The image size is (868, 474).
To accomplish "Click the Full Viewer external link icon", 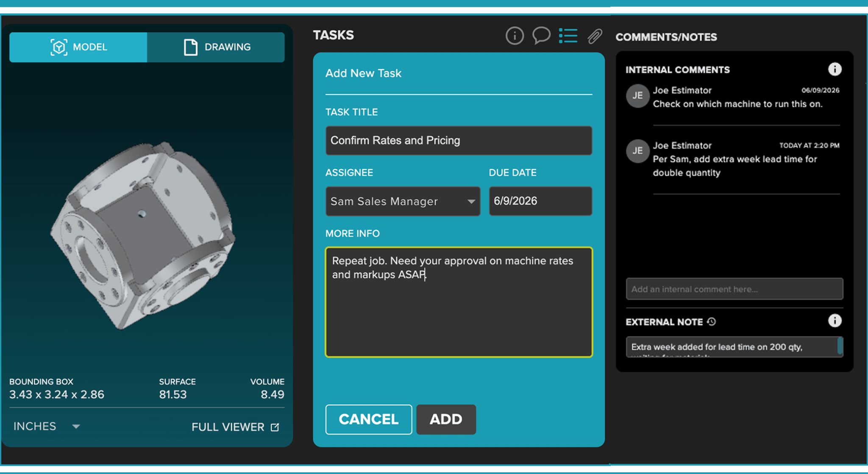I will tap(275, 427).
